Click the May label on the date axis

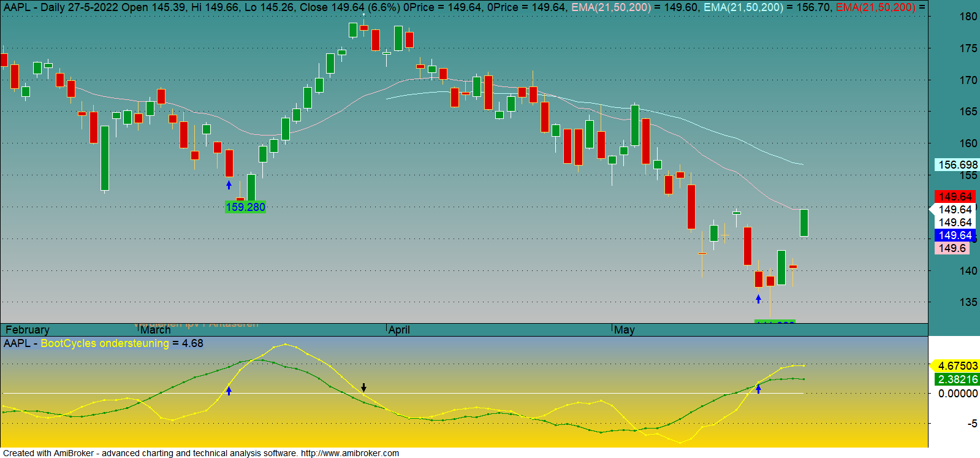point(624,330)
